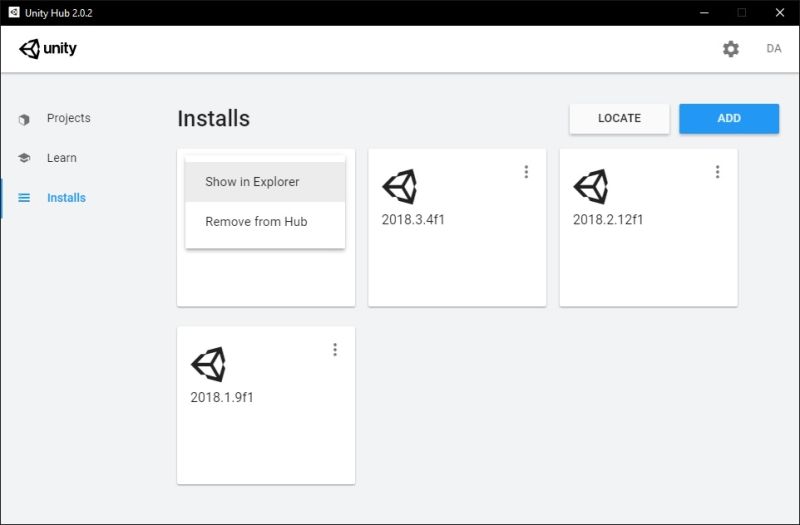Select the 2018.2.12f1 version label
Image resolution: width=800 pixels, height=525 pixels.
click(x=608, y=220)
